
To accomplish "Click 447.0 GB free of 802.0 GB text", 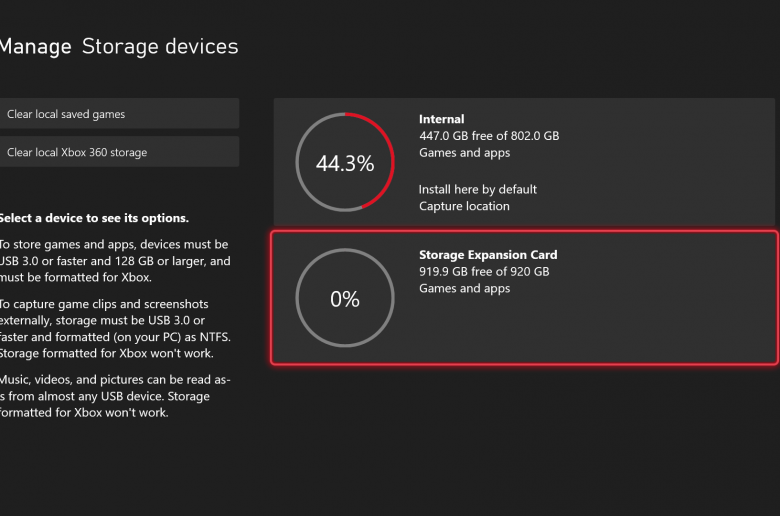I will coord(489,136).
